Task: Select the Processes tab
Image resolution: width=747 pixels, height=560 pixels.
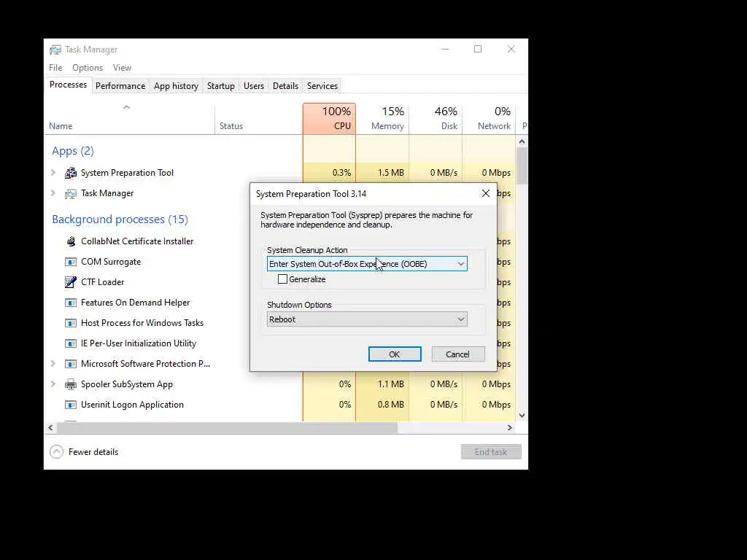Action: 68,85
